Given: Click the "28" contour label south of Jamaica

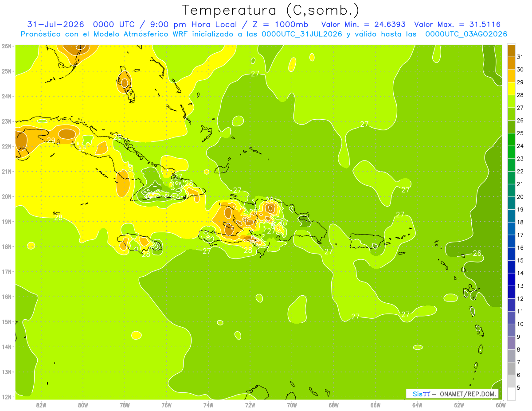Looking at the screenshot, I should click(x=146, y=254).
